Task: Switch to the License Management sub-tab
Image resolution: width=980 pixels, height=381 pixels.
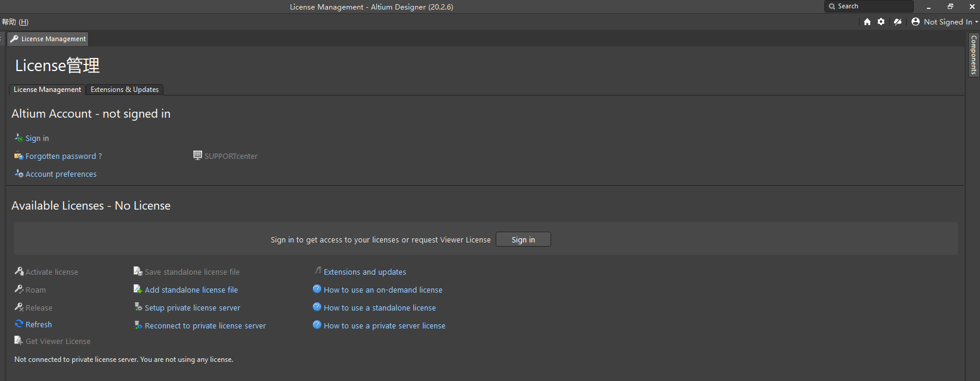Action: pyautogui.click(x=47, y=90)
